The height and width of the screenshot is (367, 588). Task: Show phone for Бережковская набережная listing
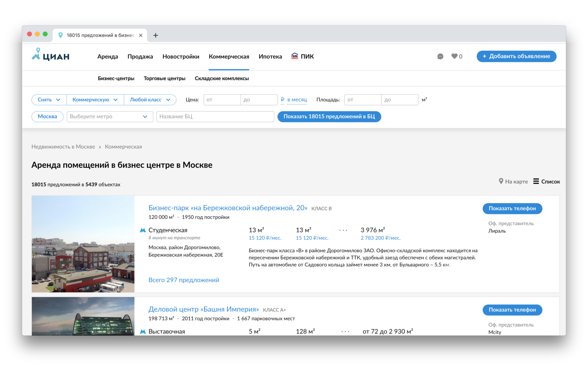click(512, 208)
